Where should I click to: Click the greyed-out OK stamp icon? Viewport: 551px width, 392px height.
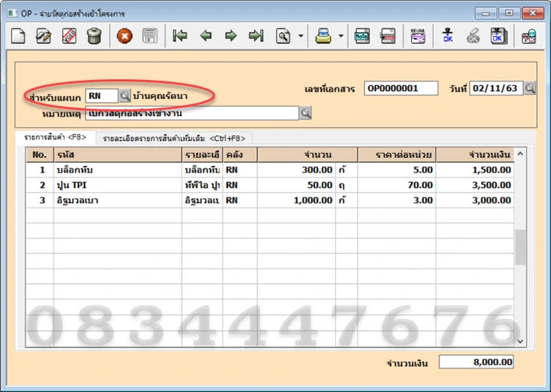pyautogui.click(x=473, y=36)
